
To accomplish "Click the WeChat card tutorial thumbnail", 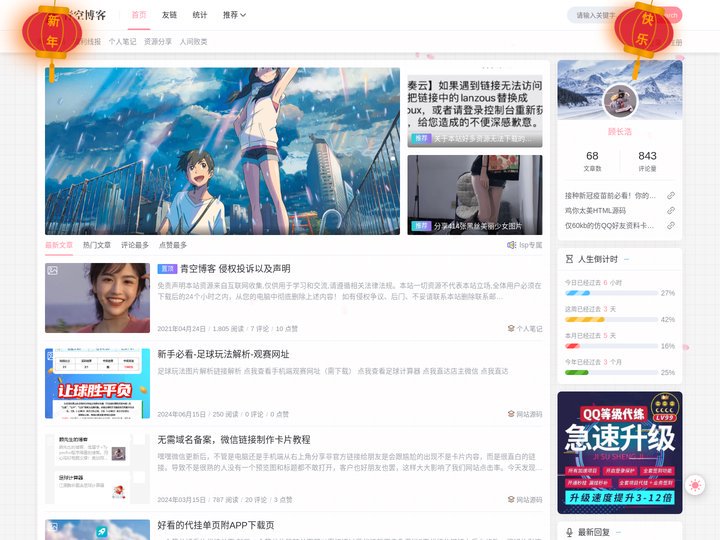I will click(x=97, y=469).
